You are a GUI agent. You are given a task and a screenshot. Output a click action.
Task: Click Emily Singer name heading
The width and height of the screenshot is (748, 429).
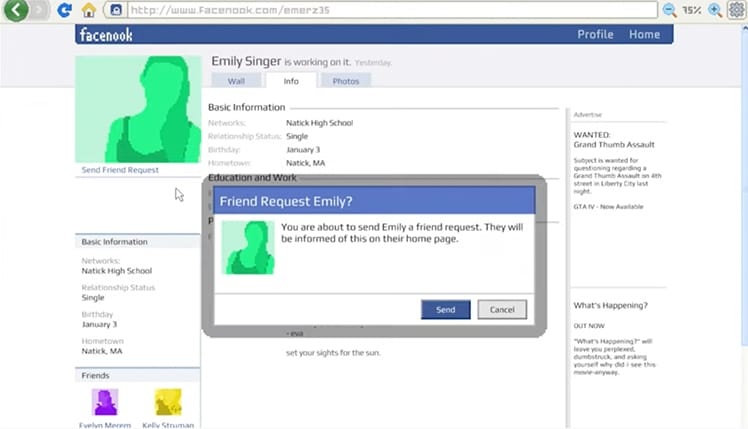click(x=246, y=61)
